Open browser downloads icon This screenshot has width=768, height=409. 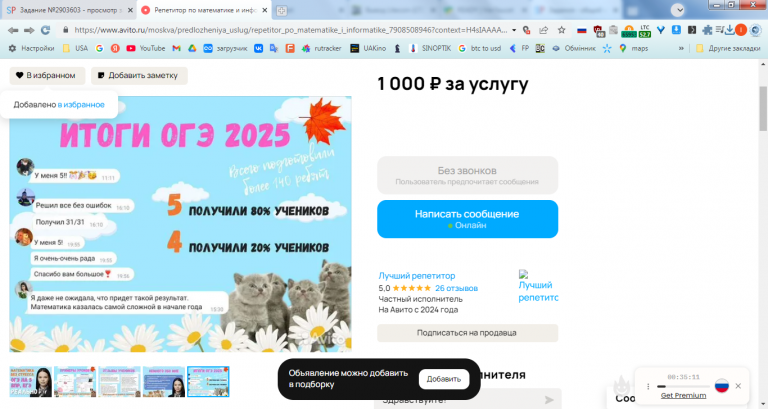click(x=730, y=30)
